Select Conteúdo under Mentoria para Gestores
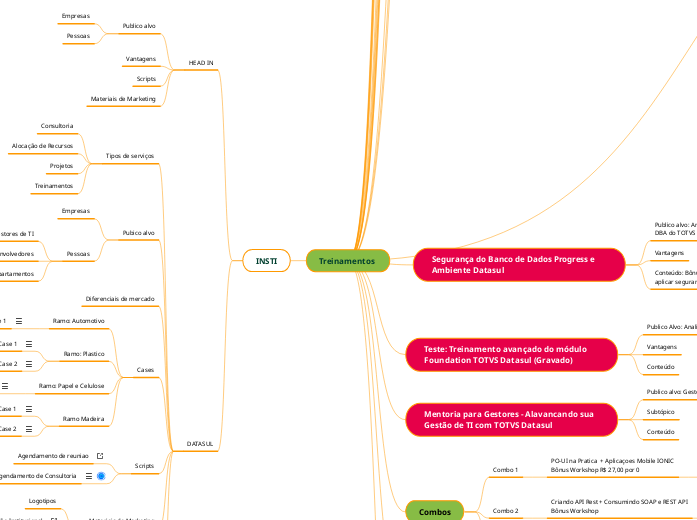The height and width of the screenshot is (520, 697). pyautogui.click(x=661, y=432)
